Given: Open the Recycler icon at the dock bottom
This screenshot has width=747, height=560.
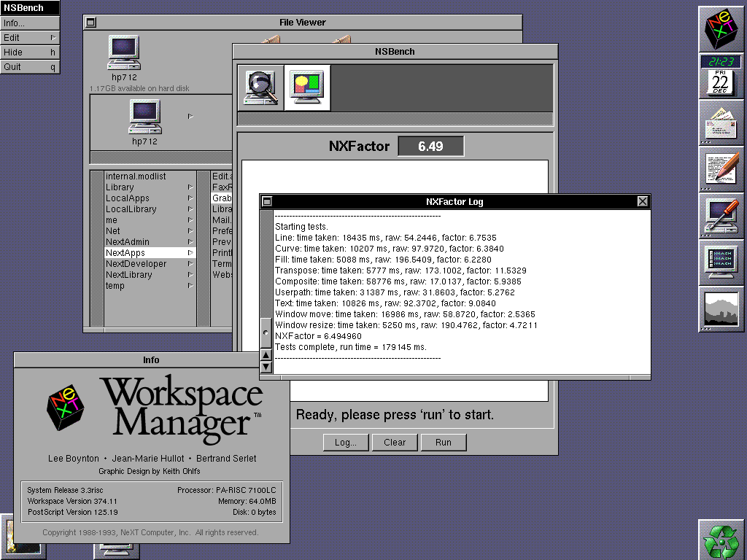Looking at the screenshot, I should click(x=722, y=541).
